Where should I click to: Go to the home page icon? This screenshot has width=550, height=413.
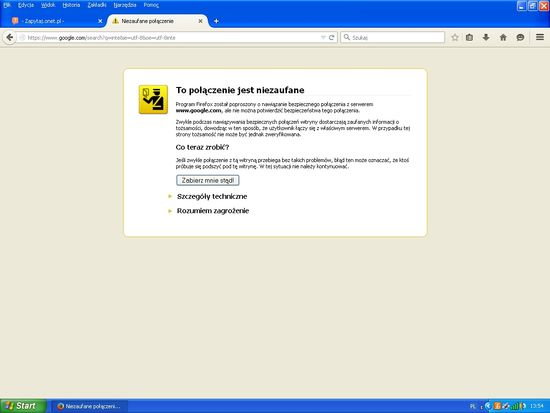point(503,38)
